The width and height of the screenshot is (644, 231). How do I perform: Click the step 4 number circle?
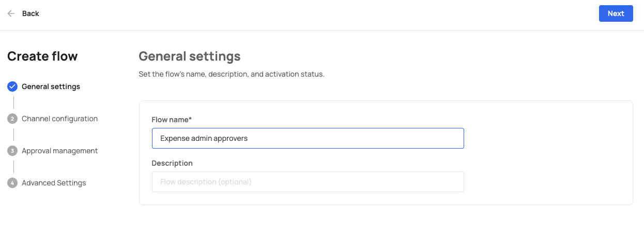point(12,183)
